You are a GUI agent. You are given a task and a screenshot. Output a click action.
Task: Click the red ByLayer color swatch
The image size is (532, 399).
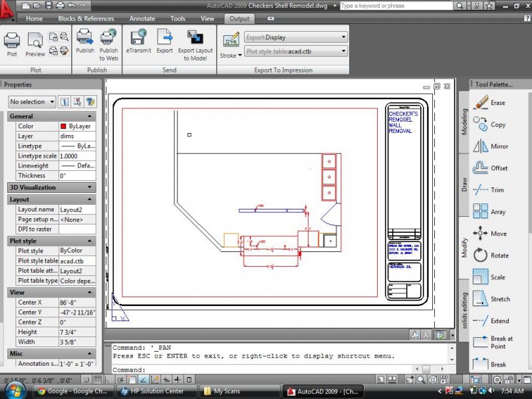tap(63, 126)
